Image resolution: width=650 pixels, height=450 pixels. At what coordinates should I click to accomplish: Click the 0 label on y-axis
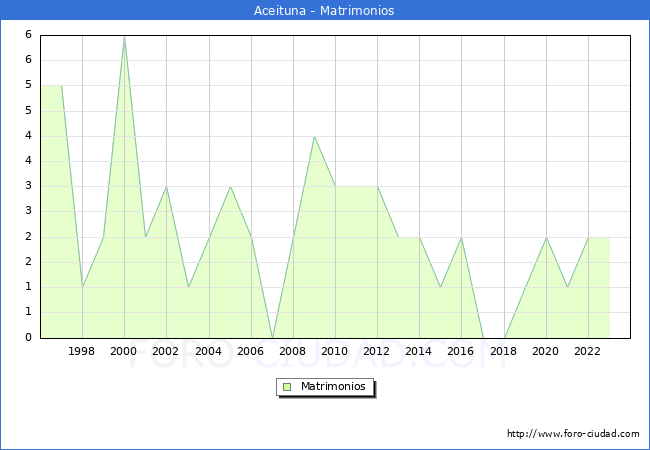tap(29, 338)
